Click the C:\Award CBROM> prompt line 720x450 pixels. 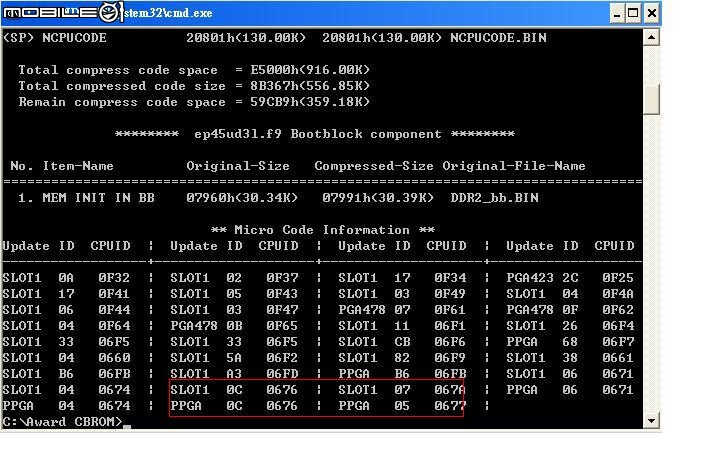click(x=63, y=422)
